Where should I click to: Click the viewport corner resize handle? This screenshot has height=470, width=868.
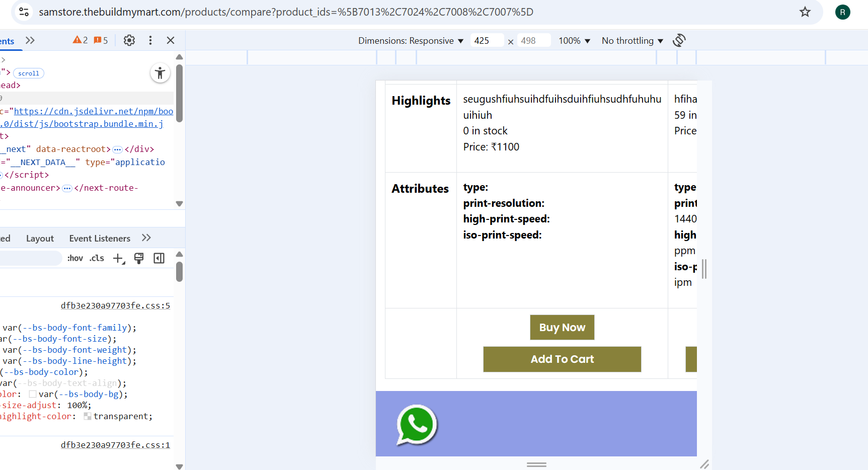coord(704,464)
